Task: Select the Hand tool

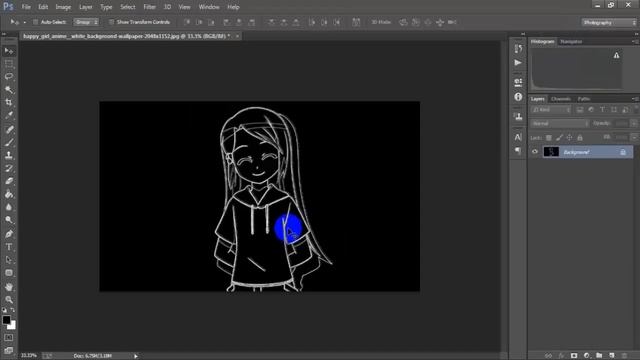Action: (x=9, y=287)
